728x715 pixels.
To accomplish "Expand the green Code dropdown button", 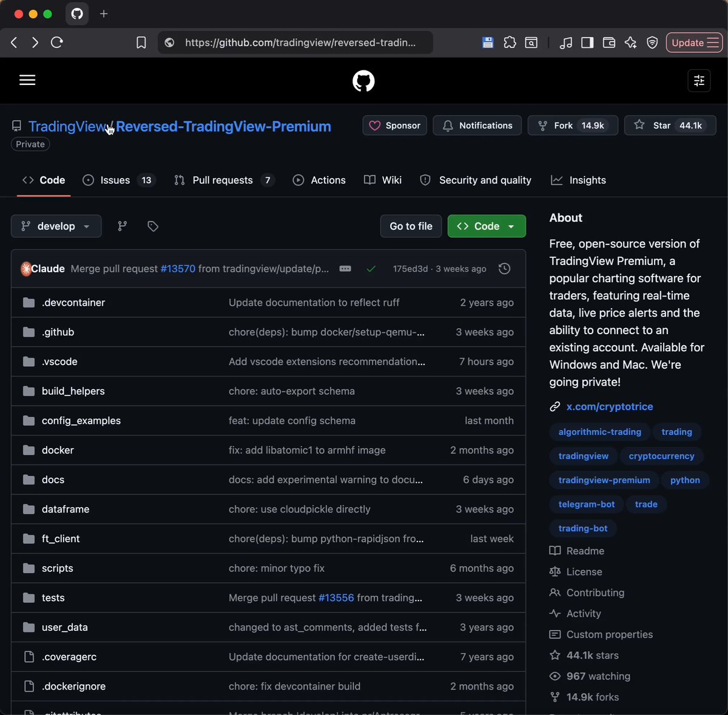I will pyautogui.click(x=487, y=226).
